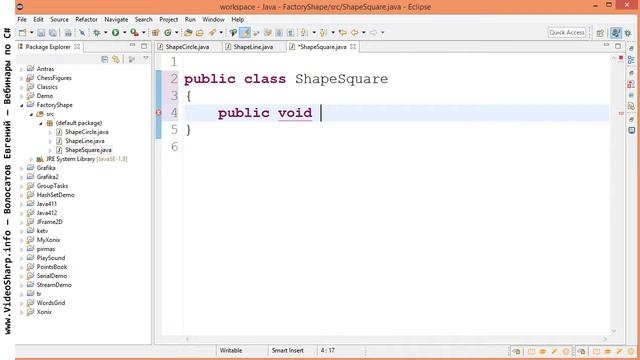Open the Navigate menu
Image resolution: width=640 pixels, height=360 pixels.
point(116,19)
